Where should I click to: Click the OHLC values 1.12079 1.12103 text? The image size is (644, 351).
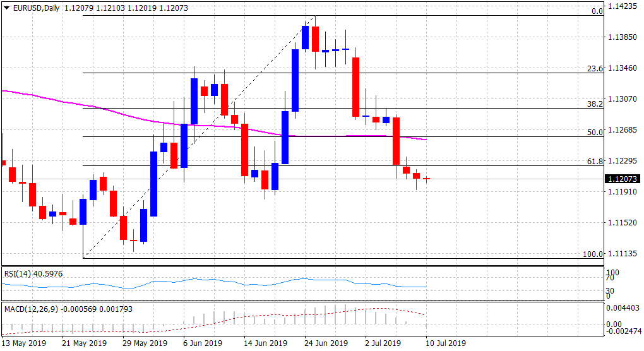[x=95, y=8]
